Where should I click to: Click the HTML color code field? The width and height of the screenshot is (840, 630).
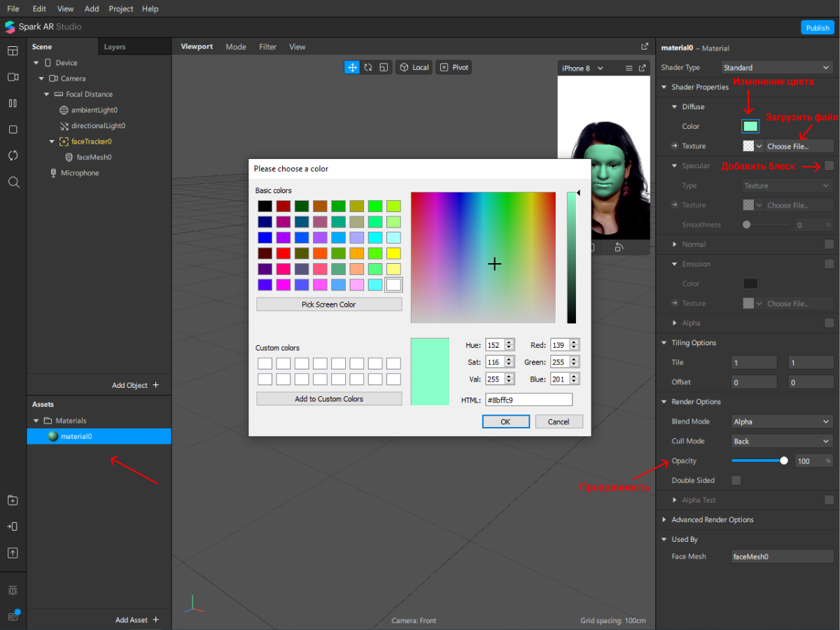tap(528, 400)
